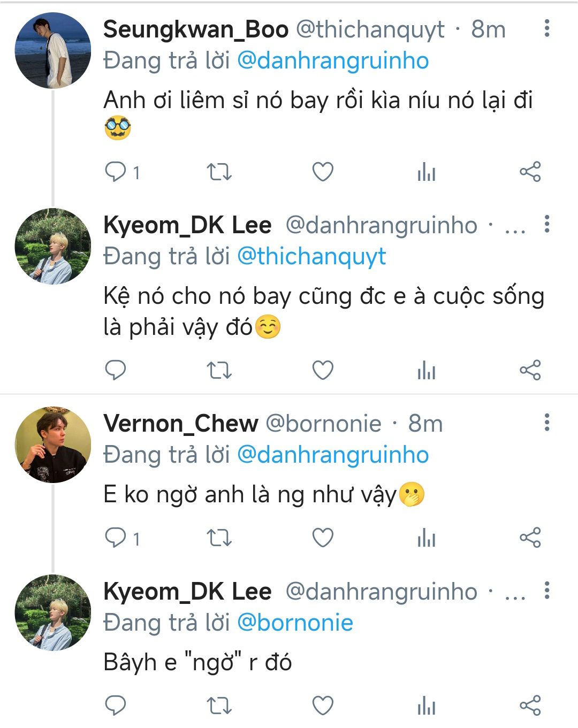The height and width of the screenshot is (728, 578).
Task: Open more options for Seungkwan_Boo's tweet
Action: coord(546,28)
